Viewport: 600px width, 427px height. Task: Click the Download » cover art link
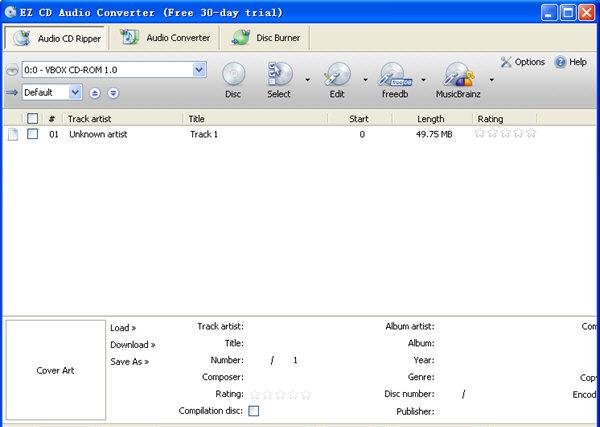tap(133, 345)
